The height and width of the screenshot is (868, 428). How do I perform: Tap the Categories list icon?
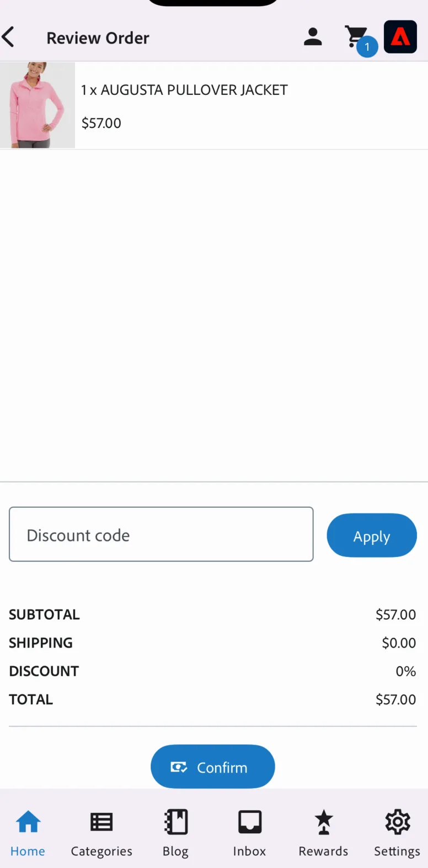coord(101,822)
